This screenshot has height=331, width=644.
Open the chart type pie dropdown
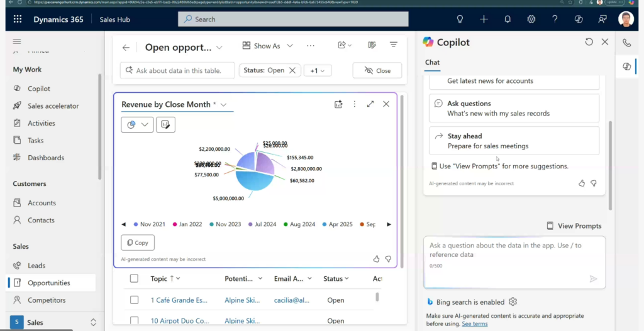click(137, 125)
